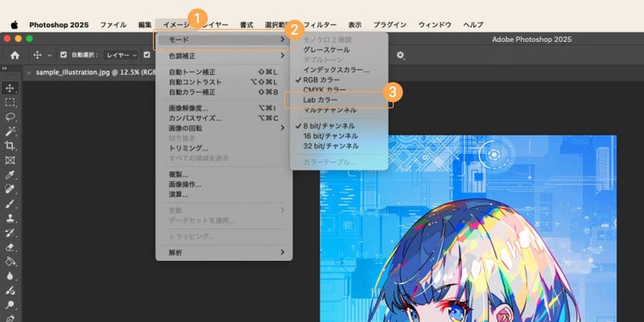Open the 編集 menu
The height and width of the screenshot is (322, 644).
144,25
